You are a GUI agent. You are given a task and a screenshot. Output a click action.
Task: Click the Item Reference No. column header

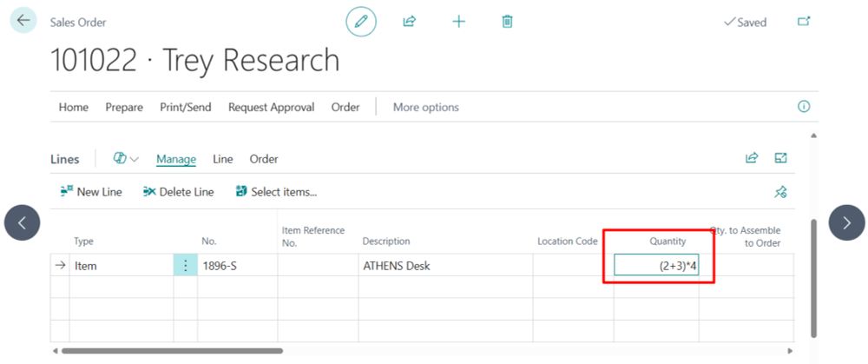[313, 236]
